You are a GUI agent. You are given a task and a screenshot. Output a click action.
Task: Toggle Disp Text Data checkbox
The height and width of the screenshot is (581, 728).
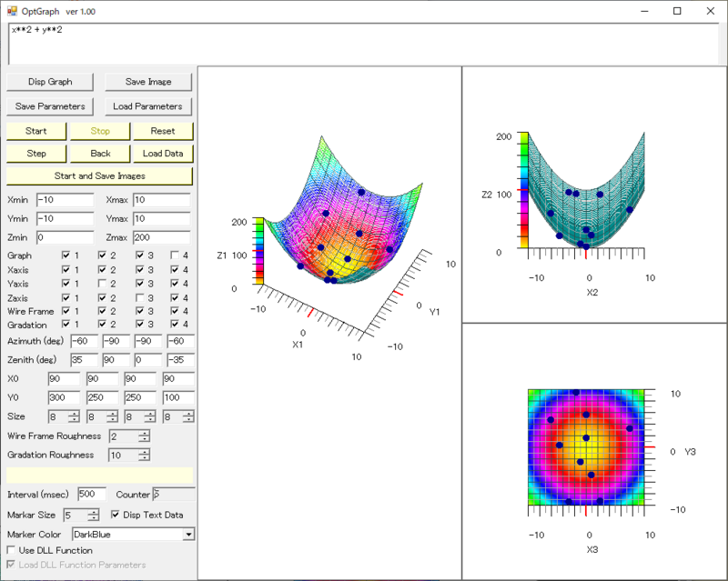(x=115, y=516)
